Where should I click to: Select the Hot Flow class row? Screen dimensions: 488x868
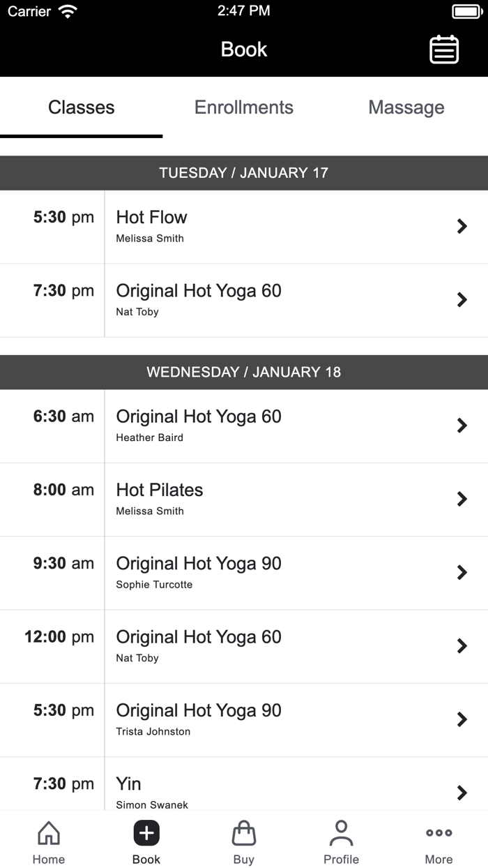pos(244,226)
